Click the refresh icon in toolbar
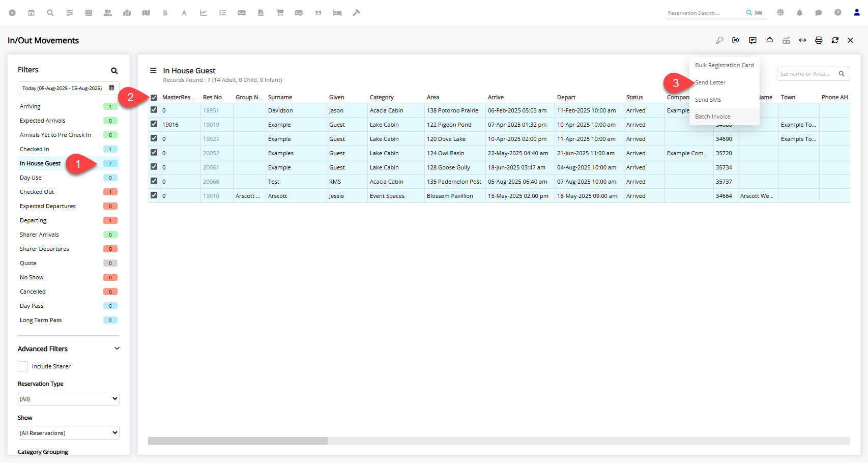The image size is (868, 463). tap(835, 40)
